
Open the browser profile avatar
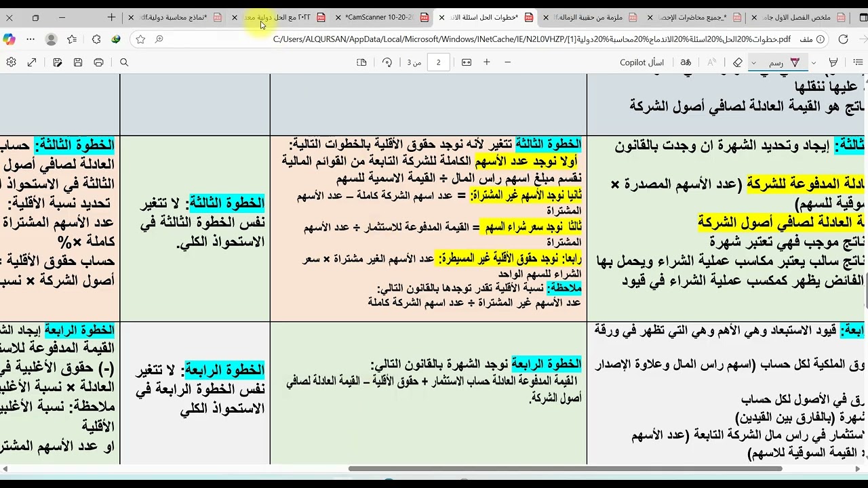(x=51, y=39)
